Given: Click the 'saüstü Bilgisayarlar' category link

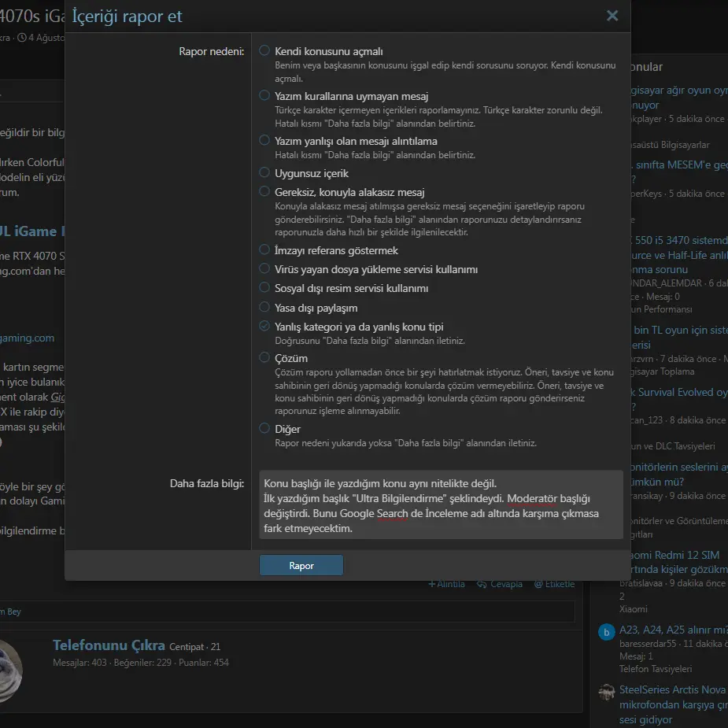Looking at the screenshot, I should (670, 145).
